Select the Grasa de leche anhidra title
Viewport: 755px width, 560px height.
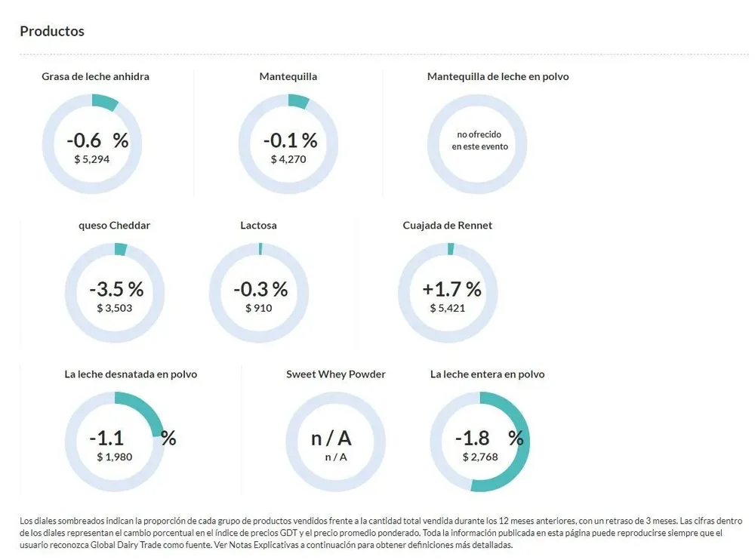pos(95,76)
